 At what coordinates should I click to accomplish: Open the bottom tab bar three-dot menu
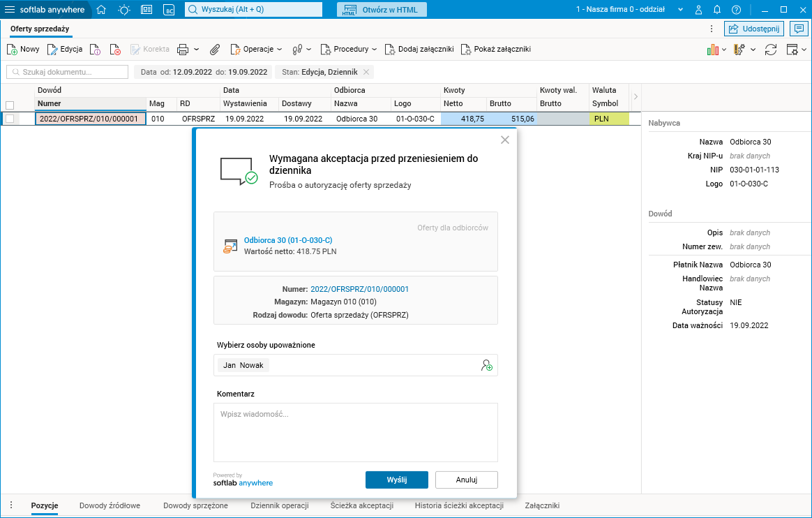click(11, 505)
